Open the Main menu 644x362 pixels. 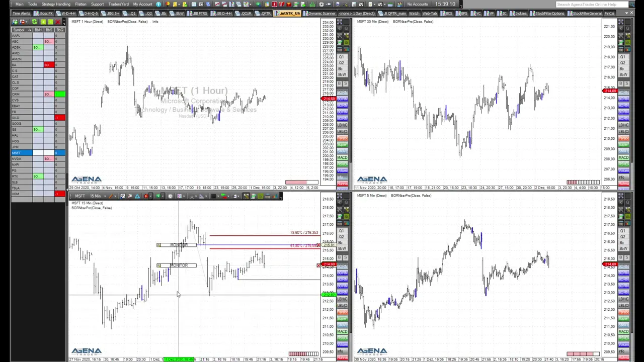19,4
